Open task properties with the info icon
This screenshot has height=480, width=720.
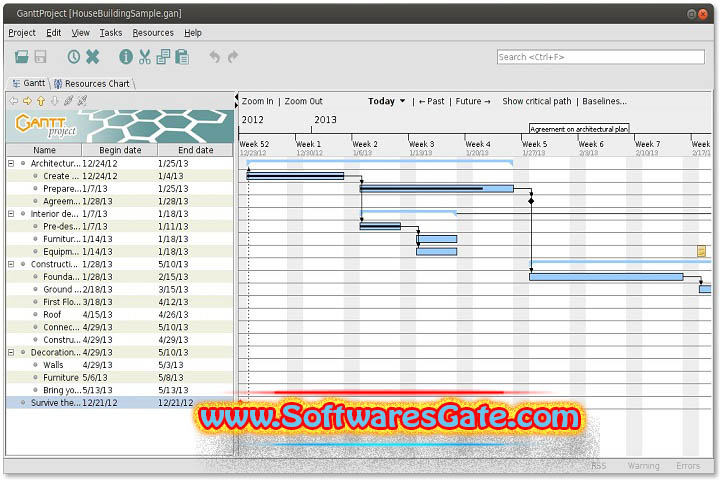coord(126,57)
